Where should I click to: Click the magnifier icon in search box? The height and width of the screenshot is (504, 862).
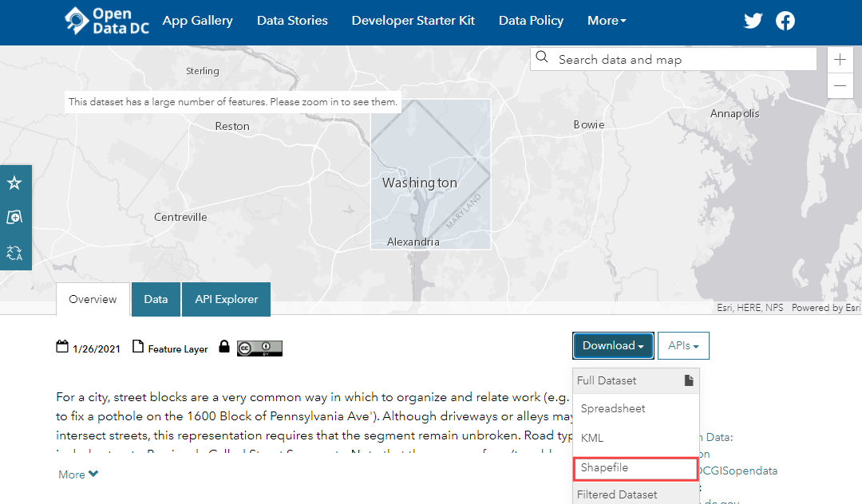pyautogui.click(x=543, y=58)
